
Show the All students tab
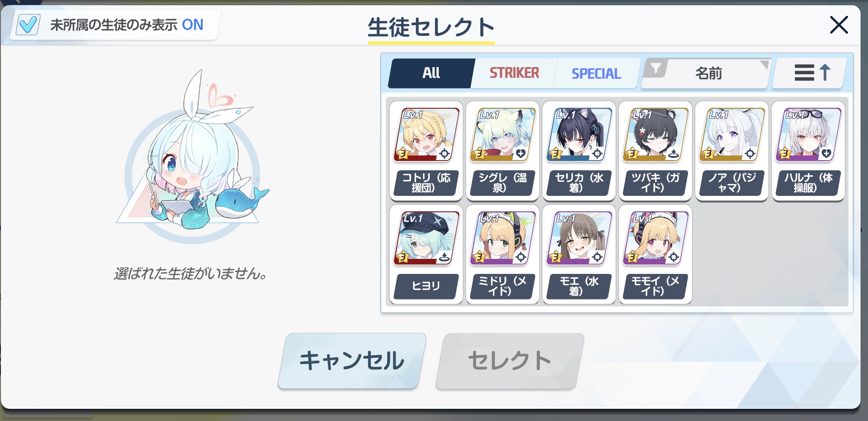point(431,73)
